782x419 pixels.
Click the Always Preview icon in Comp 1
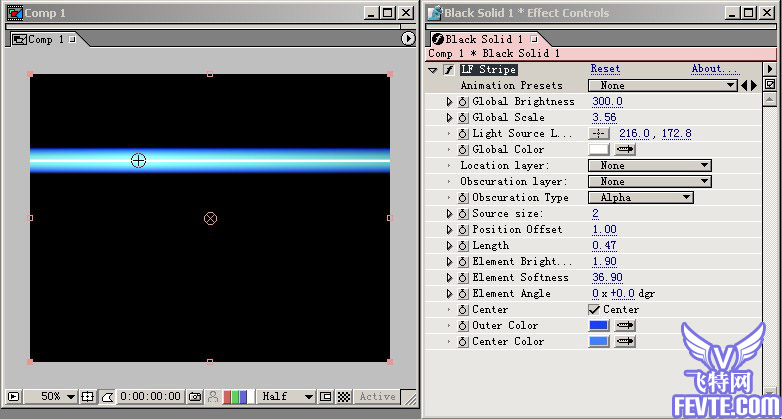coord(13,397)
